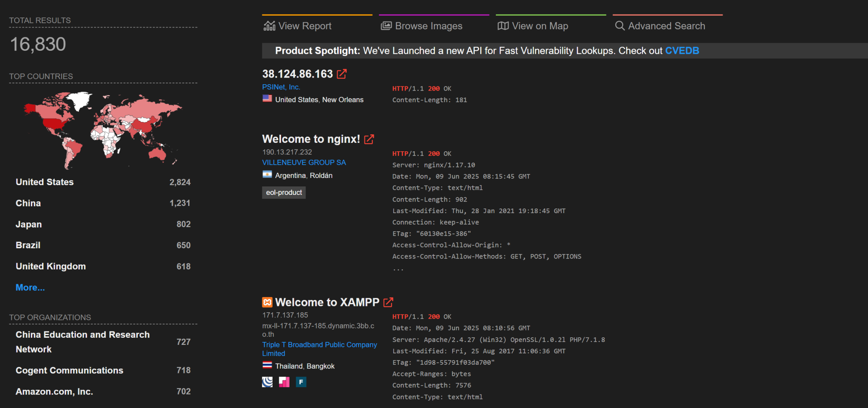Click the VILLENEUVE GROUP SA link
The image size is (868, 408).
tap(304, 162)
